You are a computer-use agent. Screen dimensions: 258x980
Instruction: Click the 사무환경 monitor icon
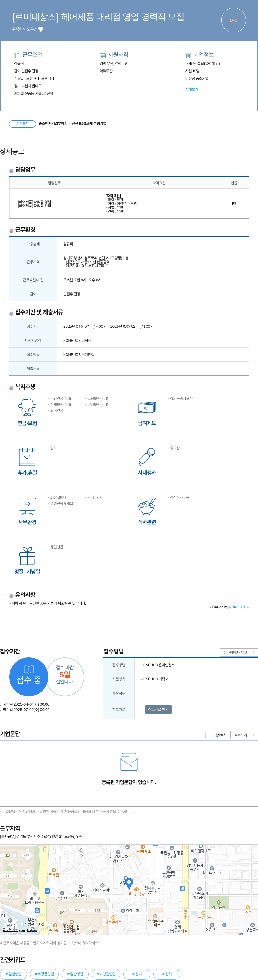click(x=27, y=506)
